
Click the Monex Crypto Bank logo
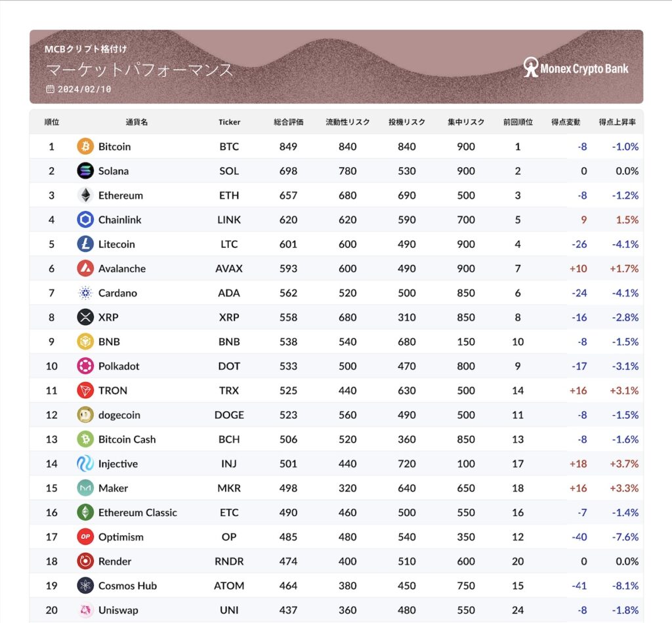(576, 68)
